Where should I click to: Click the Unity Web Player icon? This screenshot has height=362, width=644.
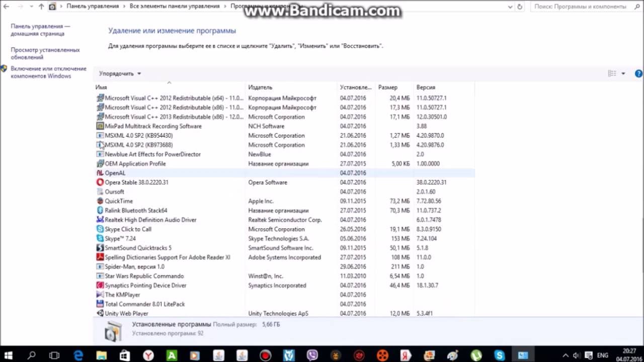(100, 314)
